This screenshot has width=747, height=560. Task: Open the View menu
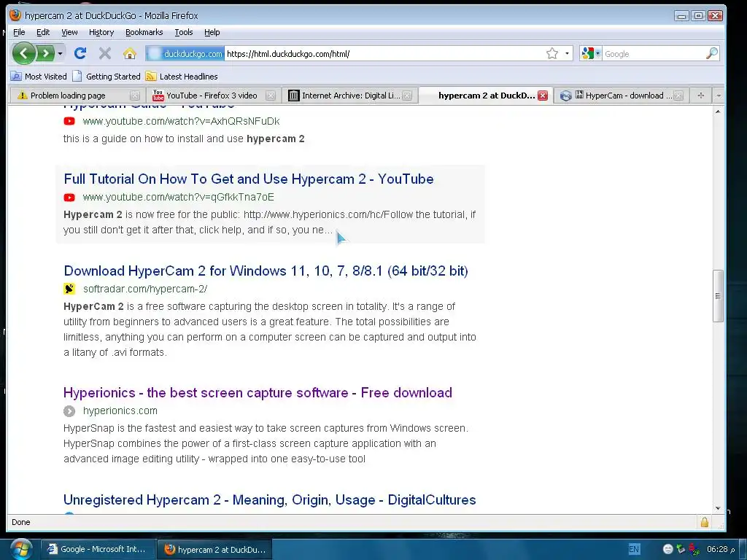(x=69, y=32)
